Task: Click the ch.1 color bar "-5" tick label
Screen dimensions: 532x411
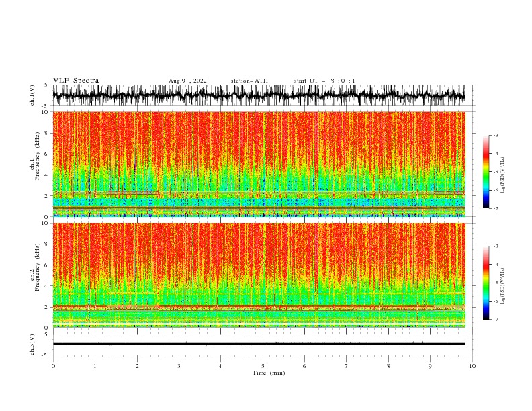Action: (x=496, y=172)
